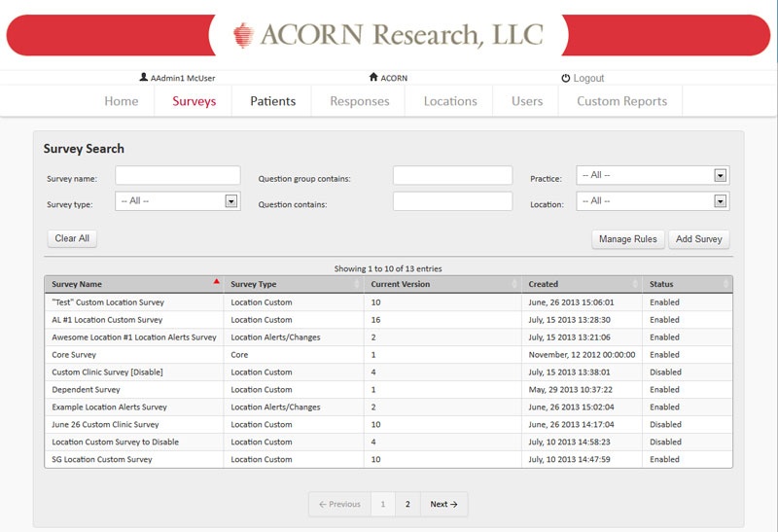The width and height of the screenshot is (778, 532).
Task: Select the Dependent Survey row
Action: pyautogui.click(x=388, y=390)
